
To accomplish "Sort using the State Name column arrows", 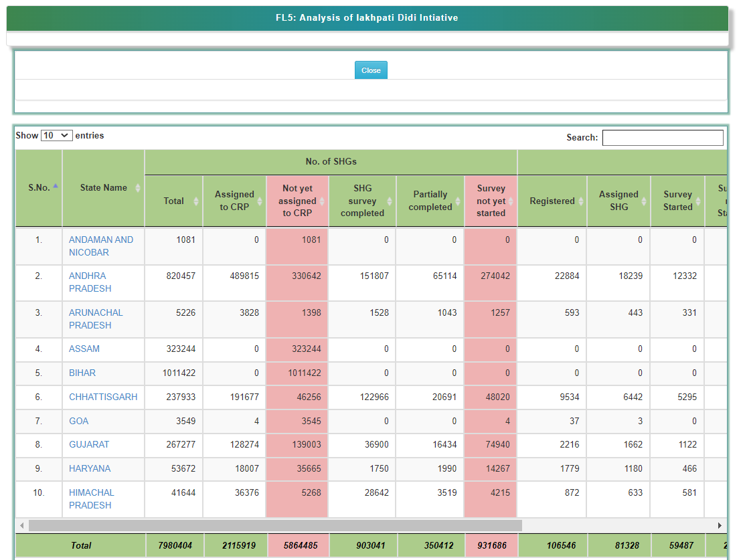I will [138, 188].
